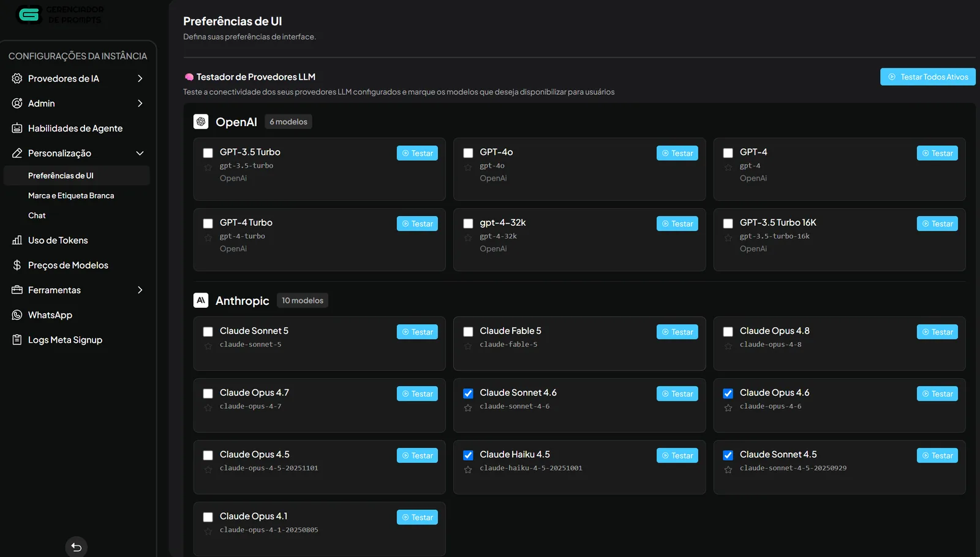Check the Claude Opus 4.1 checkbox

[x=208, y=517]
